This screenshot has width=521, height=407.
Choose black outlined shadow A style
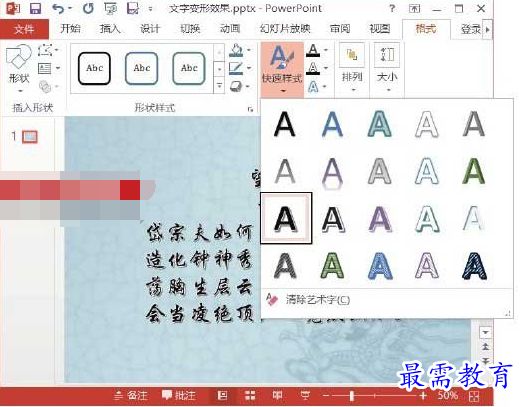[x=333, y=219]
